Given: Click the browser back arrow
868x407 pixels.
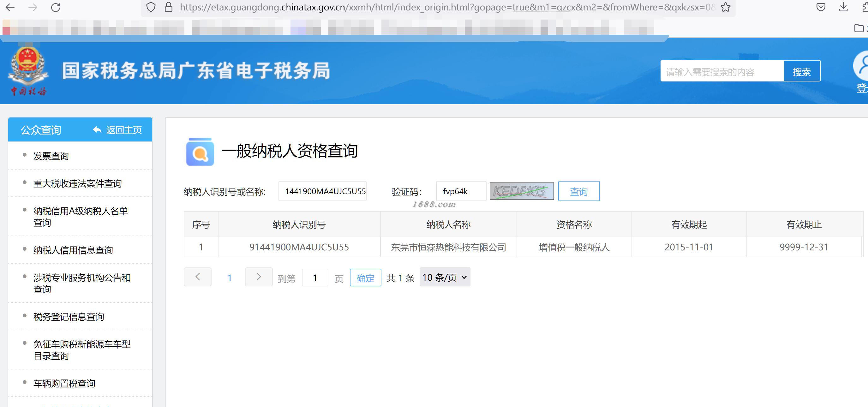Looking at the screenshot, I should (x=10, y=7).
